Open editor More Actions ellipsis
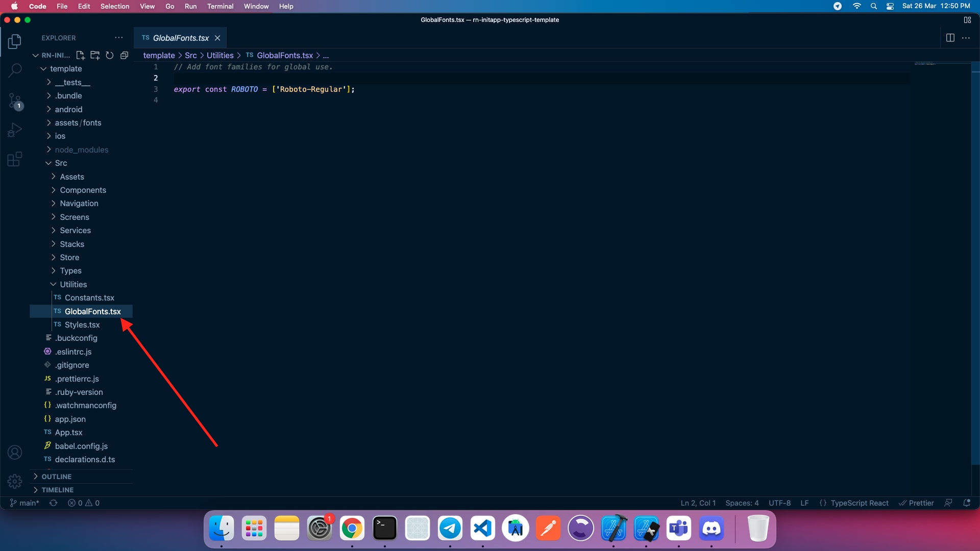Screen dimensions: 980x551 coord(966,38)
